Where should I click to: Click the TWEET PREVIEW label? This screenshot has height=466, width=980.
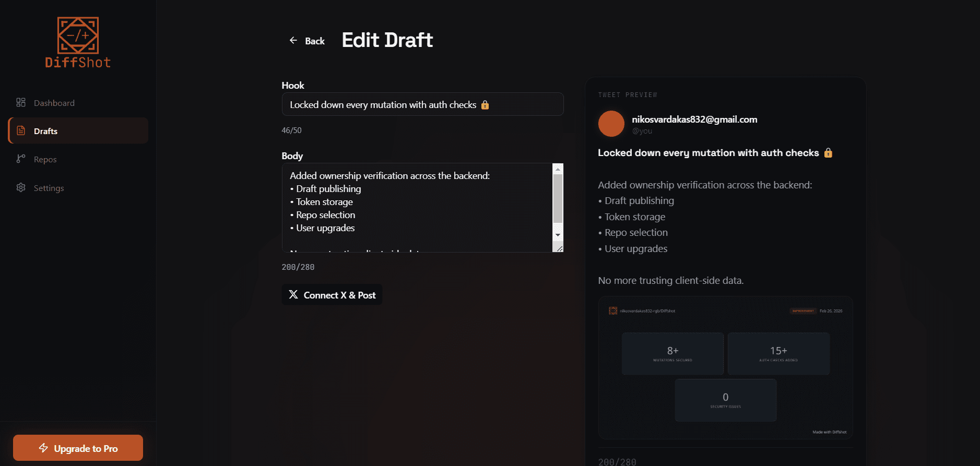[x=628, y=95]
